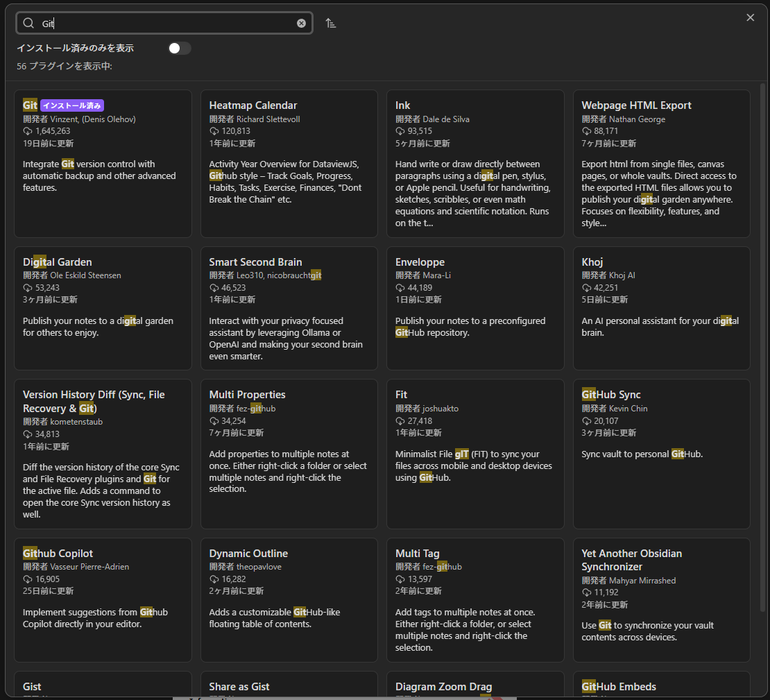The width and height of the screenshot is (770, 700).
Task: View Smart Second Brain plugin details
Action: click(x=289, y=309)
